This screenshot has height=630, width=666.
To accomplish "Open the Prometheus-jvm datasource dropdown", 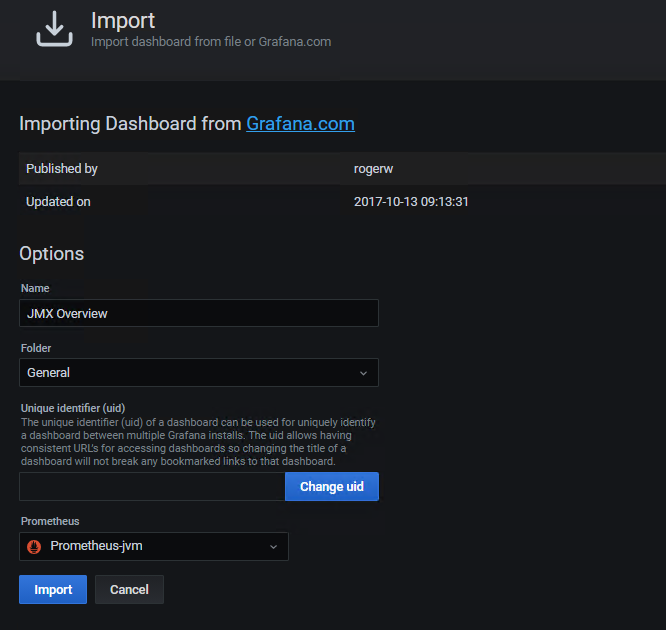I will click(154, 546).
